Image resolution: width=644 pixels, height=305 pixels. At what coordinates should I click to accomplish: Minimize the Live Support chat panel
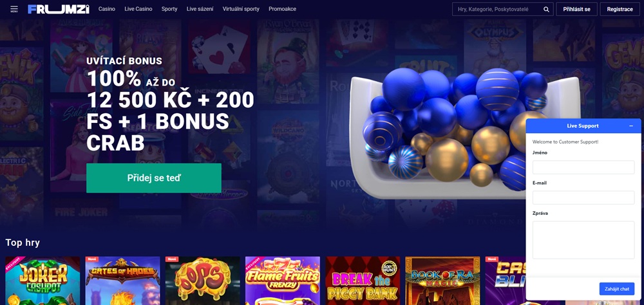[631, 126]
